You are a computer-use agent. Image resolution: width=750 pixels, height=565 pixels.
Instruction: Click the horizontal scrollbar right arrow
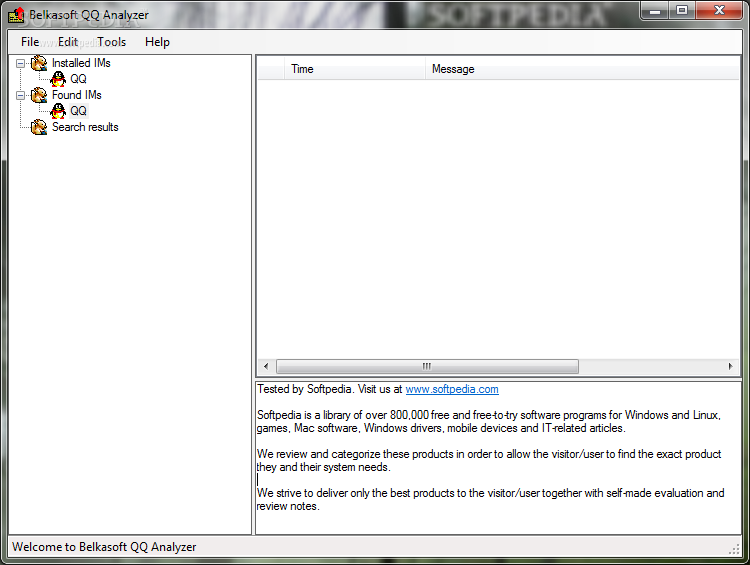pyautogui.click(x=730, y=366)
